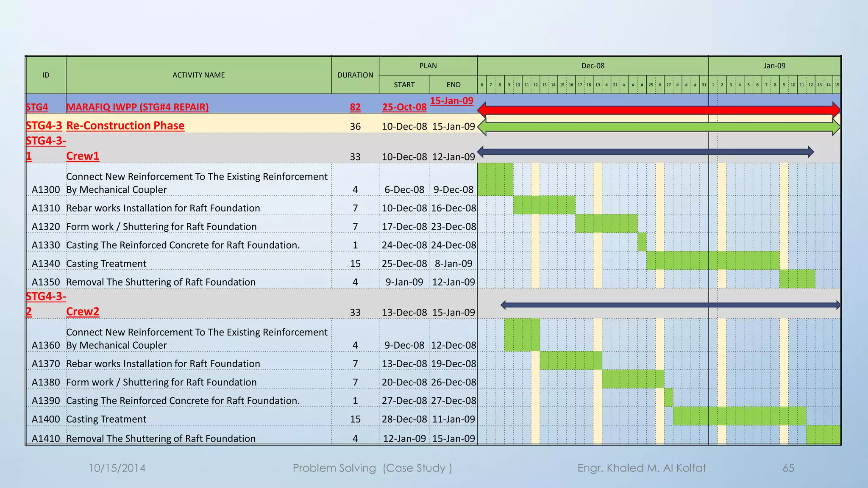Click the 15-Jan-09 end date link
Screen dimensions: 868x488
(x=451, y=101)
